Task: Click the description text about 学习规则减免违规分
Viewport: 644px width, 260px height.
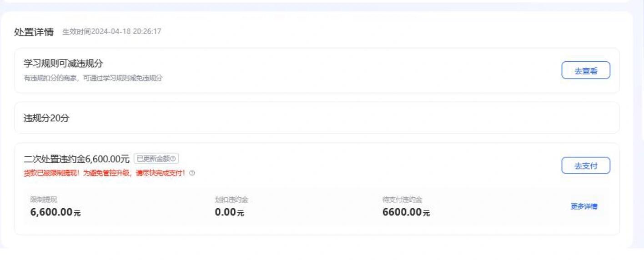Action: [x=93, y=78]
